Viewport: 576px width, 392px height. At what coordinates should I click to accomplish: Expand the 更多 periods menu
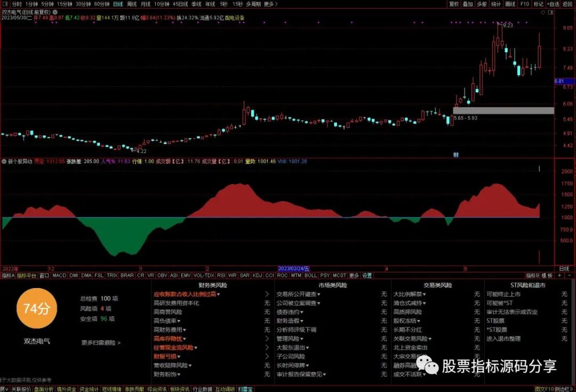click(271, 4)
